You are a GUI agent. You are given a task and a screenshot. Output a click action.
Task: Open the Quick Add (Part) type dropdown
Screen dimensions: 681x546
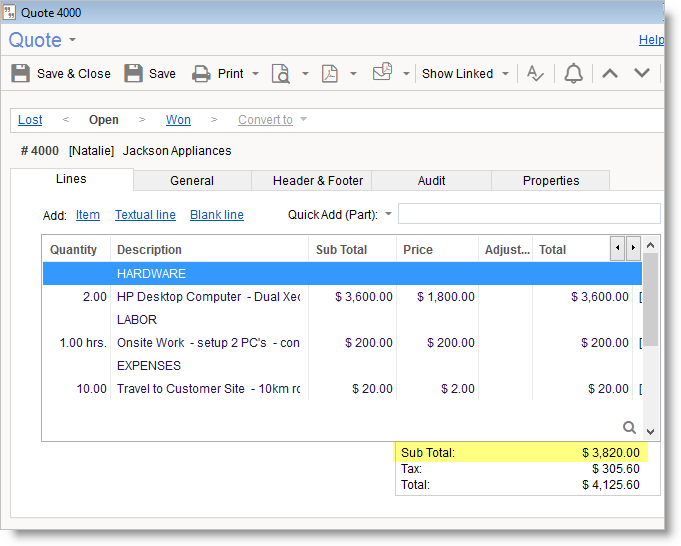389,214
